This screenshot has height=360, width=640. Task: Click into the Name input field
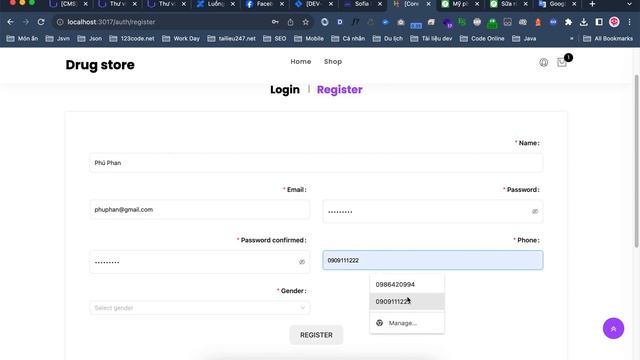point(316,163)
